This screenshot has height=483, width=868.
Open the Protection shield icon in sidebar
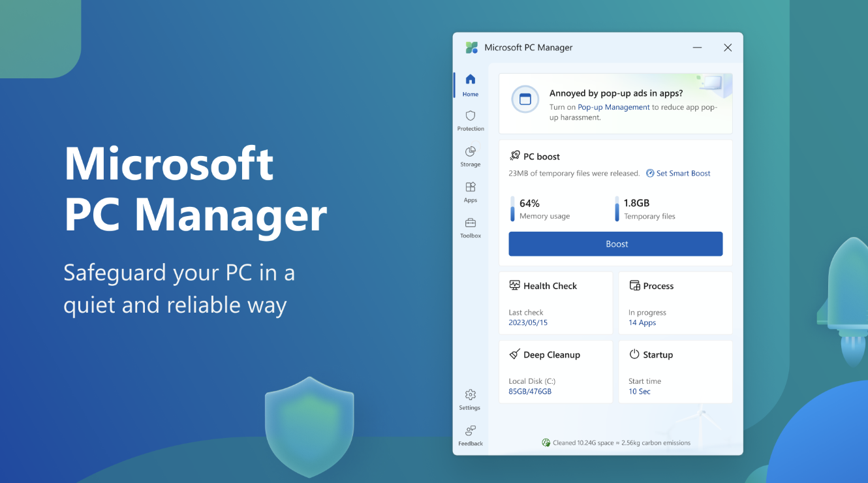tap(470, 116)
